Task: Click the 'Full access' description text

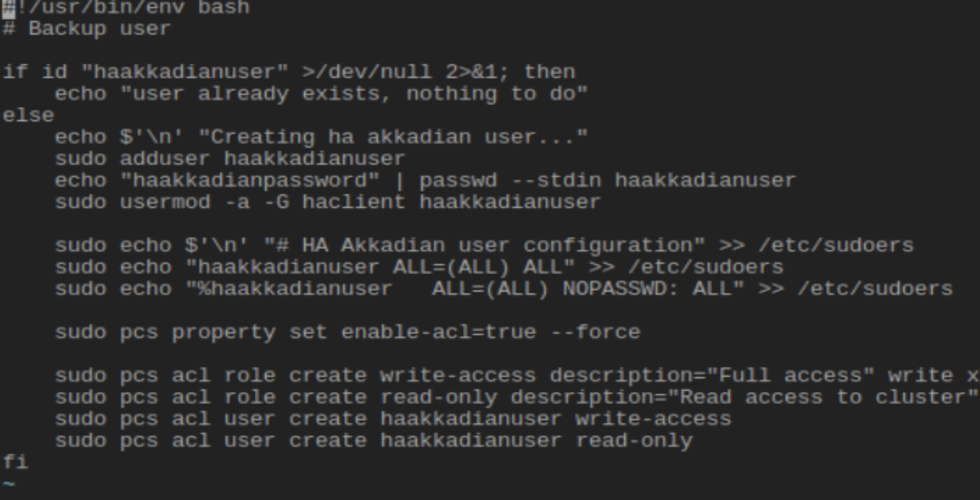Action: (790, 376)
